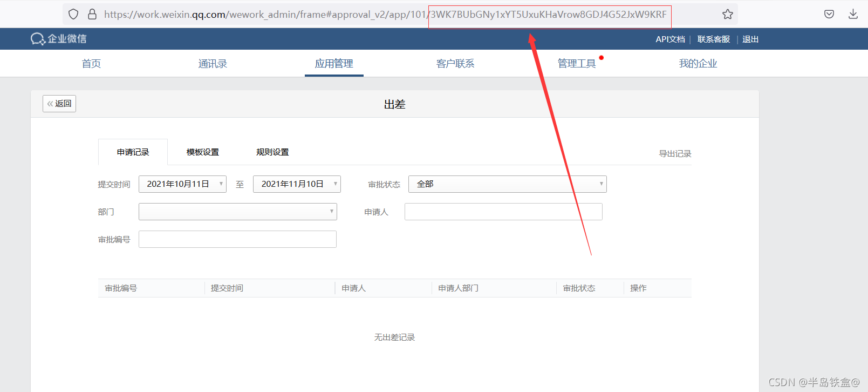Expand the 部门 dropdown

[238, 212]
